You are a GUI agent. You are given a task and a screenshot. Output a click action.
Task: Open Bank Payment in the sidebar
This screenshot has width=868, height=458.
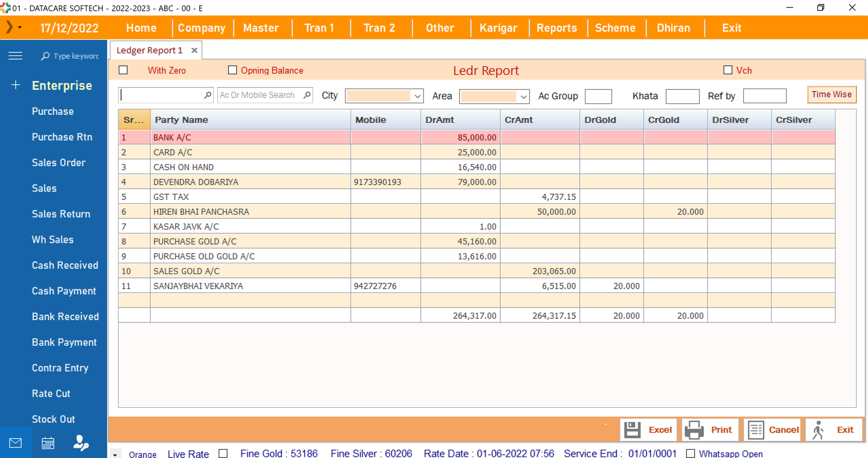pos(64,342)
